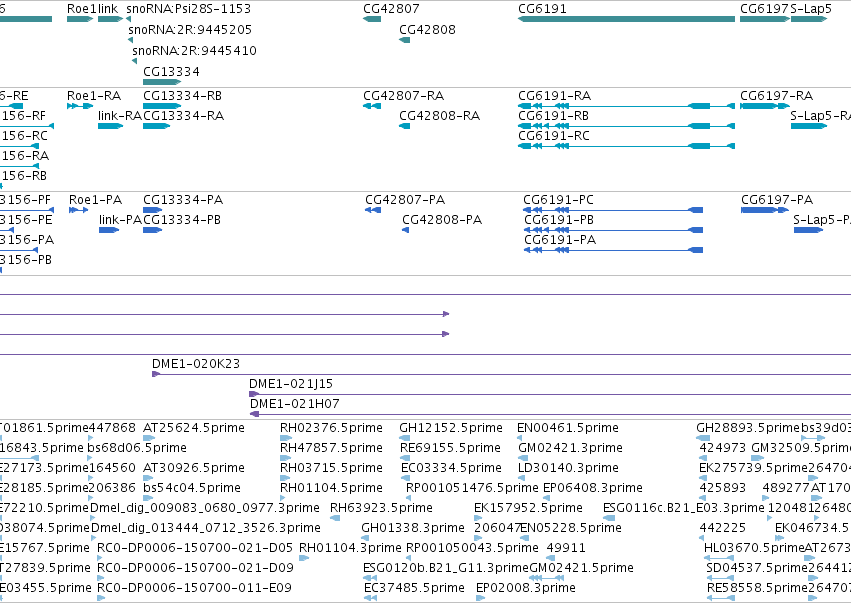Click the long CG6191 gene bar
Screen dimensions: 851x603
626,19
